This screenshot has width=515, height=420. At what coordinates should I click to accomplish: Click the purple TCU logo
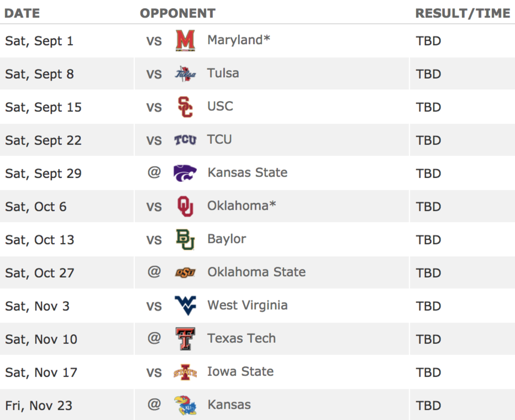click(185, 140)
